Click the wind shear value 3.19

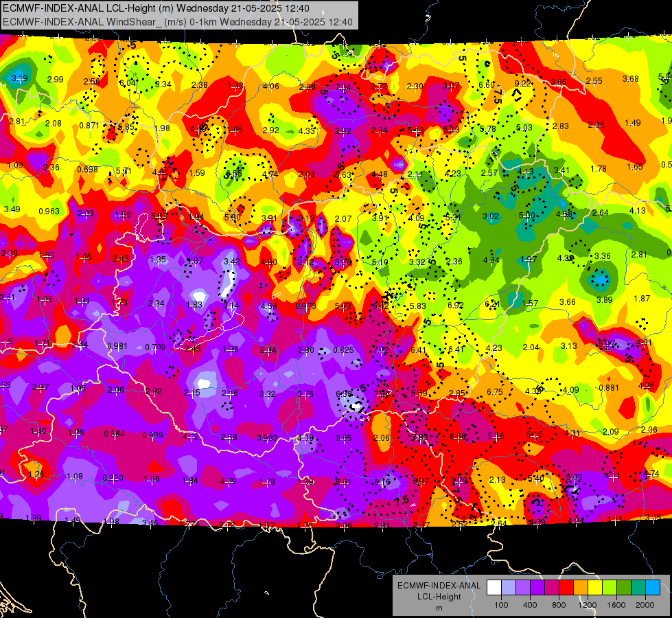pos(20,78)
